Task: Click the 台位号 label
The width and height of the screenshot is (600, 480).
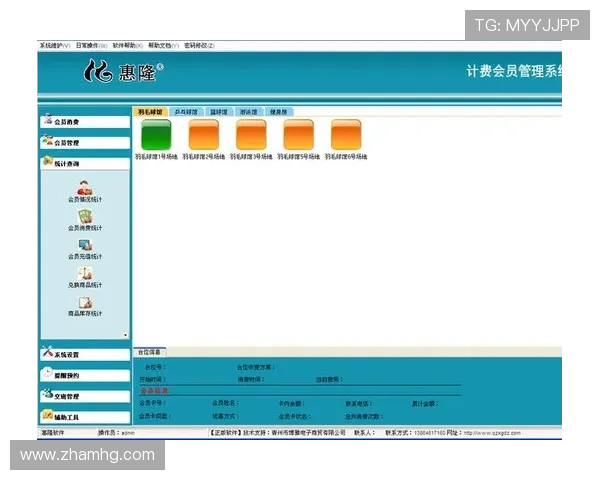Action: pos(155,367)
